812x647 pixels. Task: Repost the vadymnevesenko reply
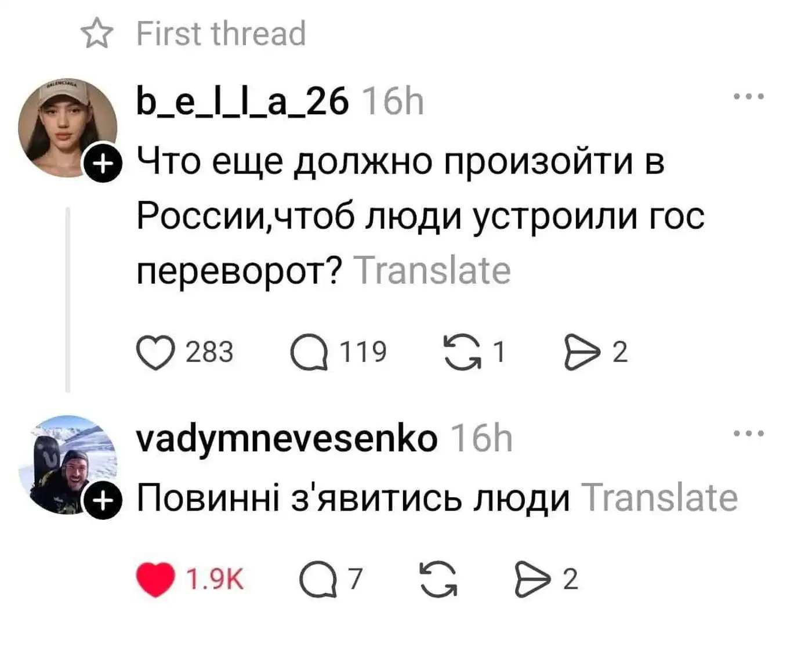(438, 579)
